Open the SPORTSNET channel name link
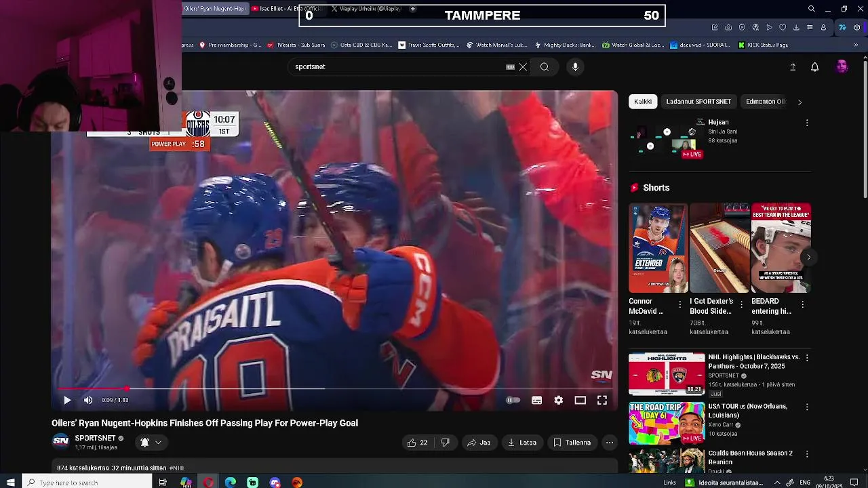The width and height of the screenshot is (868, 488). 96,439
